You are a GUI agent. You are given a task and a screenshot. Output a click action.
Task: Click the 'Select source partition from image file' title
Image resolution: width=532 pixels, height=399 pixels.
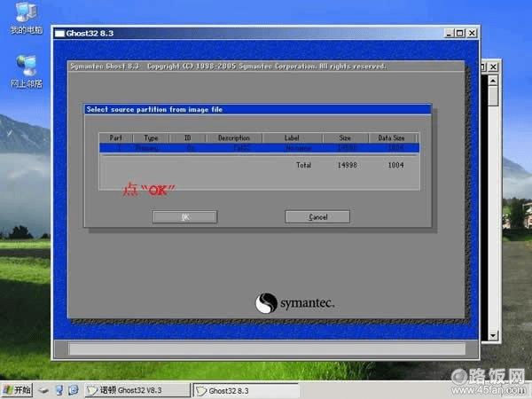pyautogui.click(x=154, y=109)
